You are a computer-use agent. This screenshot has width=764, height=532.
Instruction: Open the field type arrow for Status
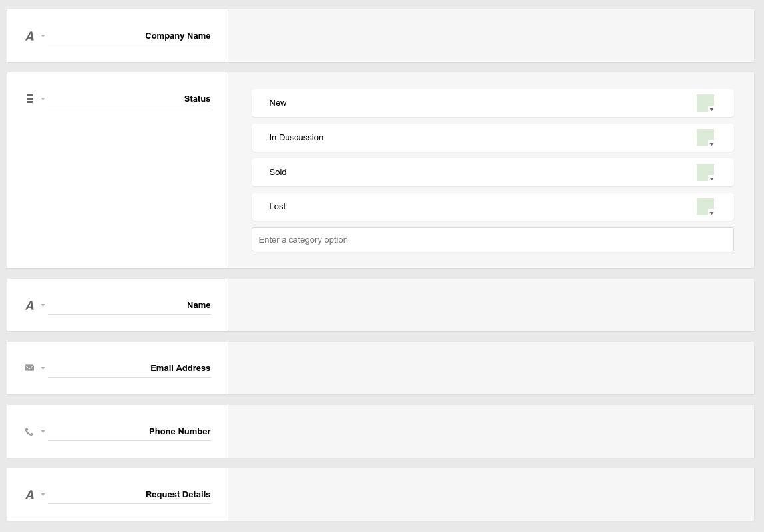coord(43,99)
